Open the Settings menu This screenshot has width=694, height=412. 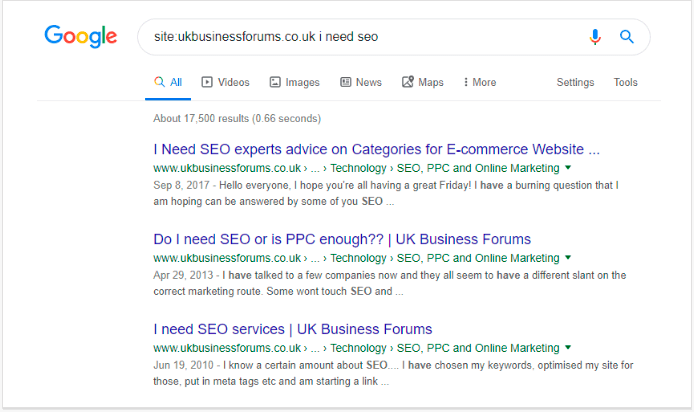(x=575, y=82)
